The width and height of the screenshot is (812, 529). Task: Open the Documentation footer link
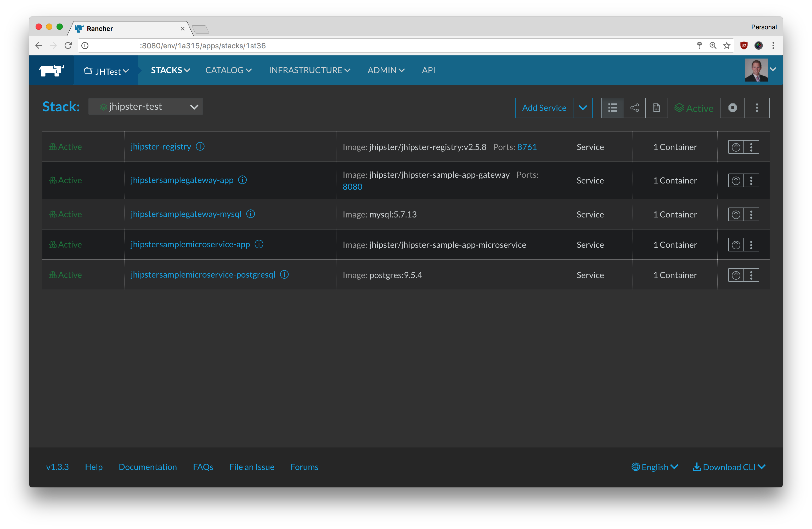tap(148, 467)
